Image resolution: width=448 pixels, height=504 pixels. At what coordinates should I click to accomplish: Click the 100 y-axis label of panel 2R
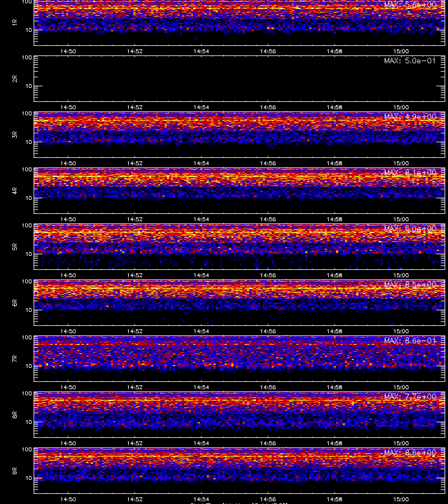point(27,58)
